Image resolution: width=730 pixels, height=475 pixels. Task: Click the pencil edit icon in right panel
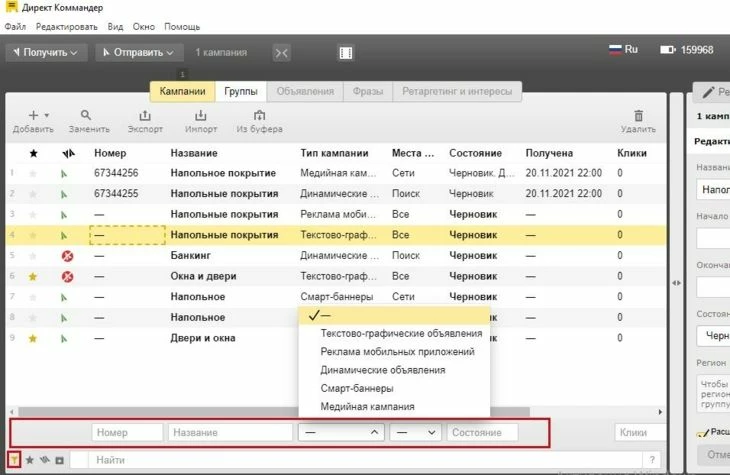pyautogui.click(x=708, y=92)
